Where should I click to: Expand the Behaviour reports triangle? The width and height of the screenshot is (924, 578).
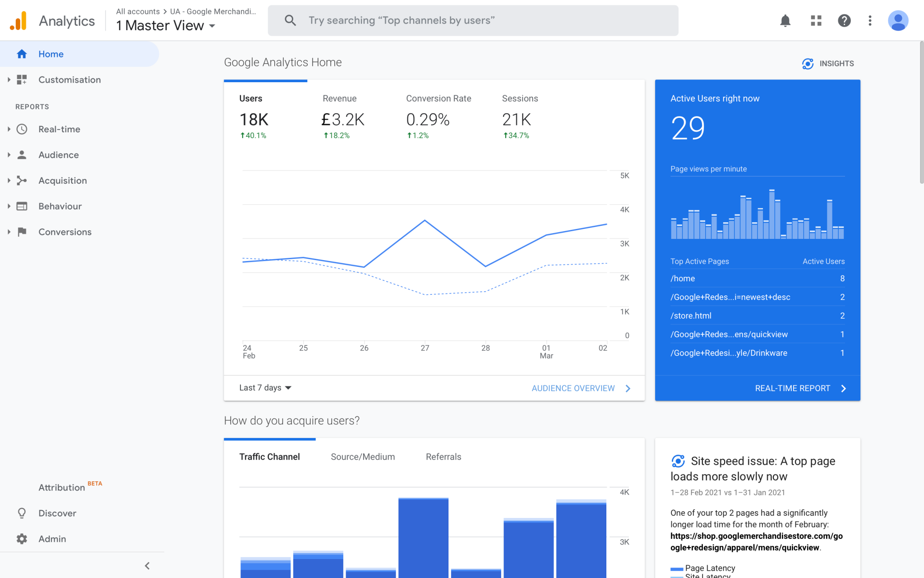click(x=9, y=206)
